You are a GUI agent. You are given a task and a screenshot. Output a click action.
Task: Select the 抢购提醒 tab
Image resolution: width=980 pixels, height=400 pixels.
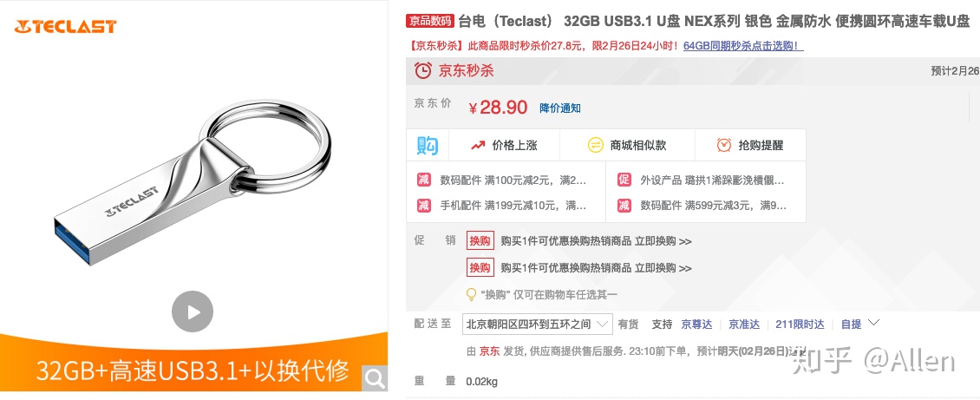click(750, 146)
